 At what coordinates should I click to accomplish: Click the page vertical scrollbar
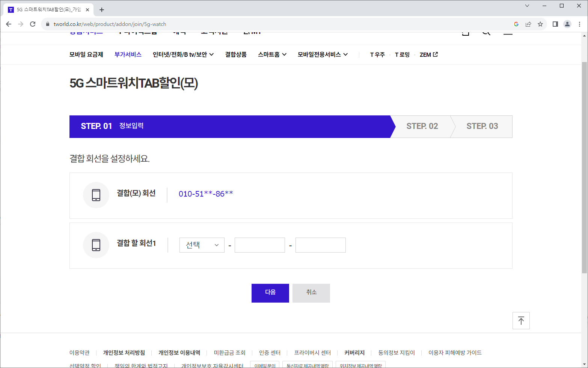tap(584, 167)
